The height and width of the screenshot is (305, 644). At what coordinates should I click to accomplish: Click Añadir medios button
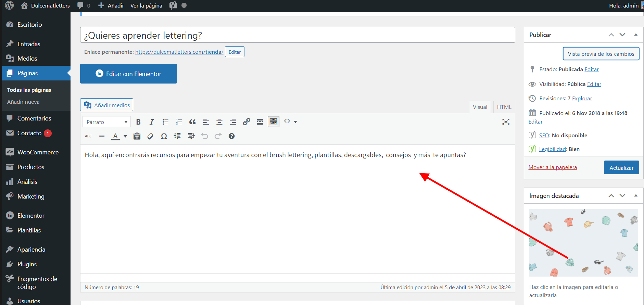(x=106, y=105)
